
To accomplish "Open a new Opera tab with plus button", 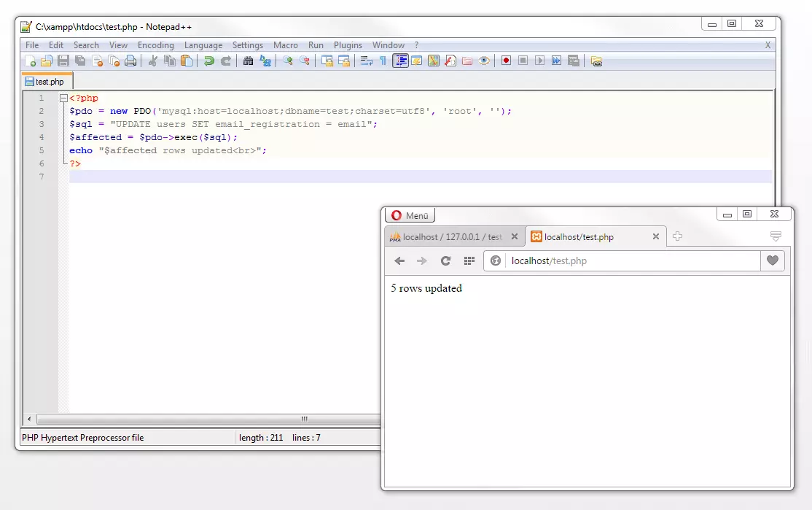I will 677,236.
